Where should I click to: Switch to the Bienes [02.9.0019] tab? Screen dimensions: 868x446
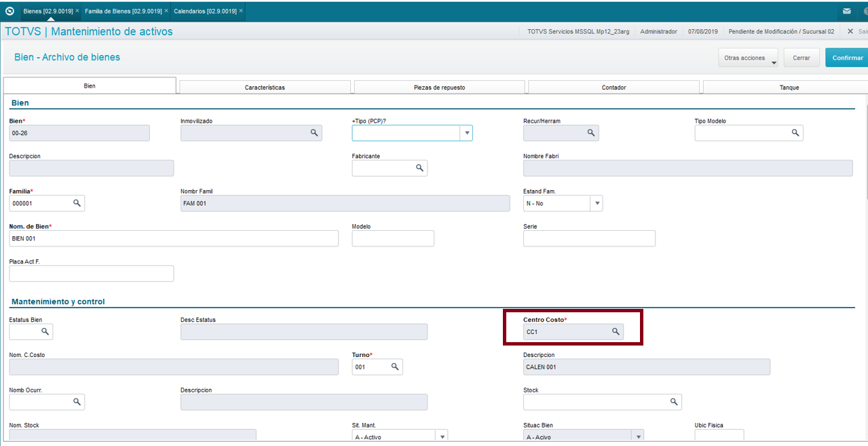tap(48, 11)
